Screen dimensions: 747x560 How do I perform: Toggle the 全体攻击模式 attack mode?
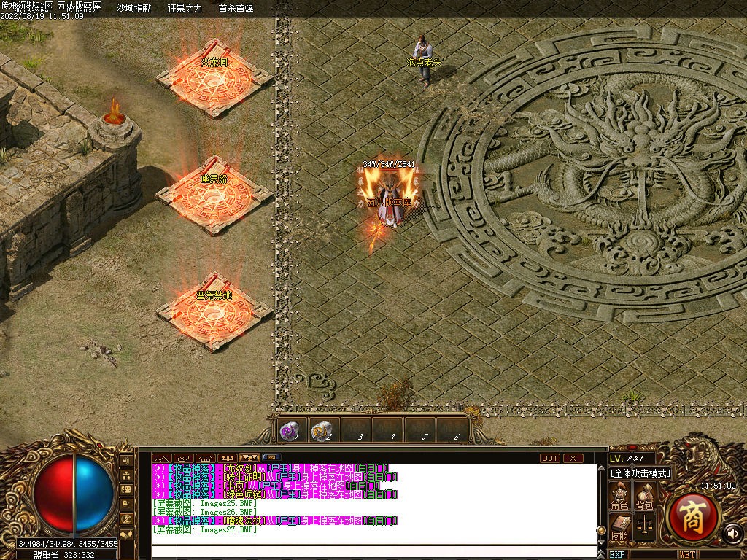click(x=640, y=473)
